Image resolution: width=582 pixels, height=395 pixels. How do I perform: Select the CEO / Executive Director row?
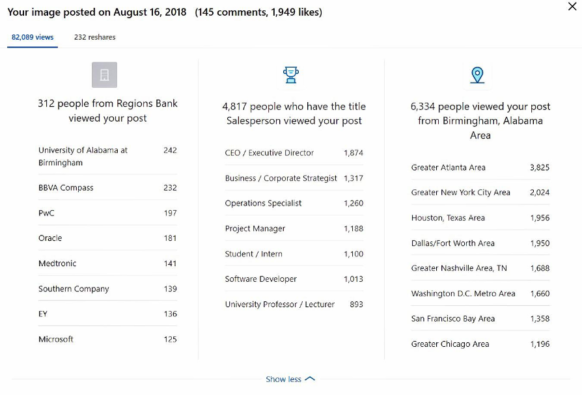(294, 153)
